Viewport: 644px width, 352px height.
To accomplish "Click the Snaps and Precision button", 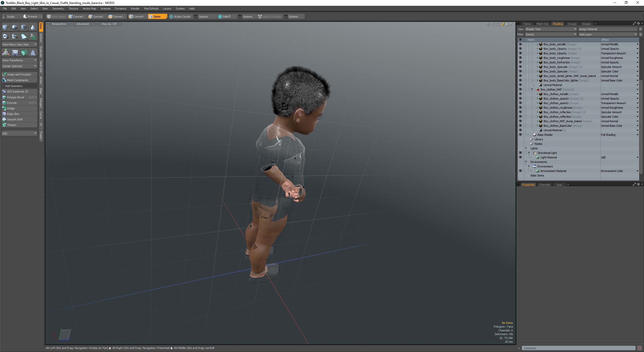I will (19, 74).
